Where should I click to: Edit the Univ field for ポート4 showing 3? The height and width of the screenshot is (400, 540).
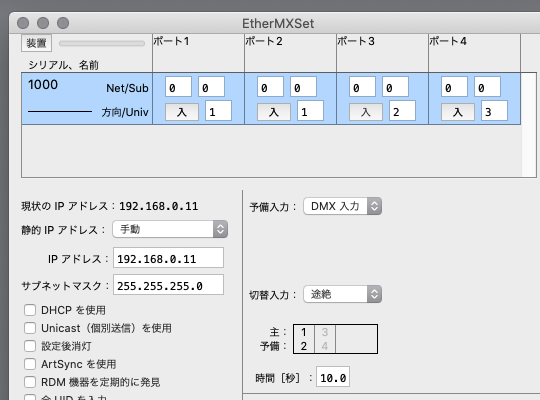pyautogui.click(x=494, y=111)
